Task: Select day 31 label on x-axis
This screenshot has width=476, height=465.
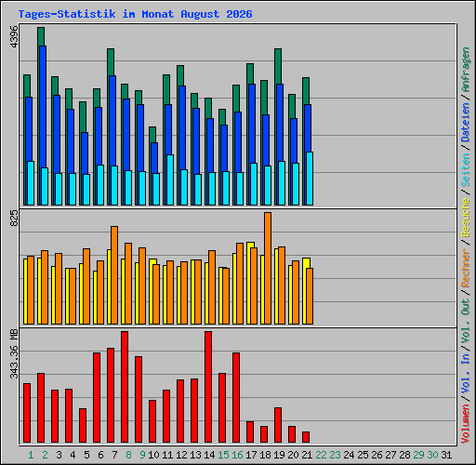Action: tap(446, 455)
